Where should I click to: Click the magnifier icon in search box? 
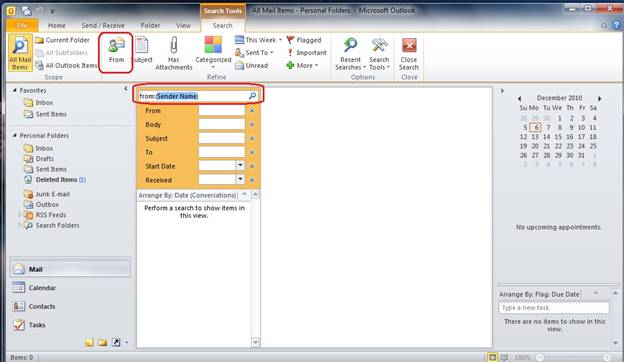[x=252, y=96]
